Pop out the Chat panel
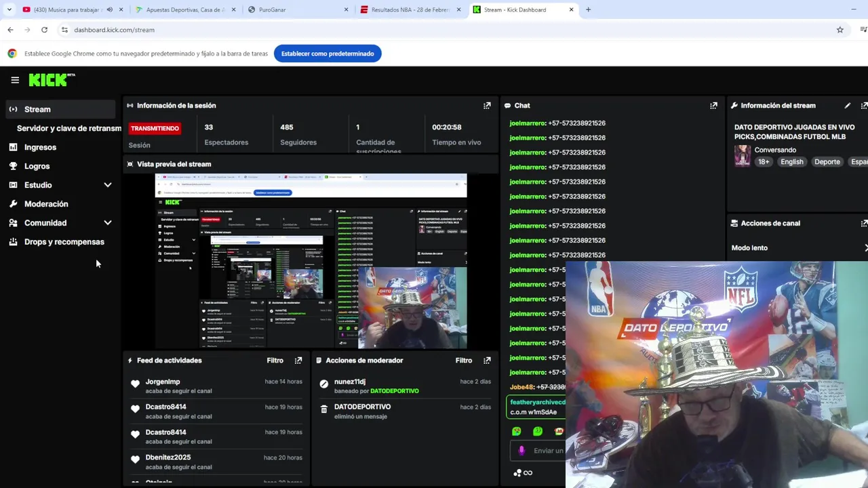 tap(713, 106)
